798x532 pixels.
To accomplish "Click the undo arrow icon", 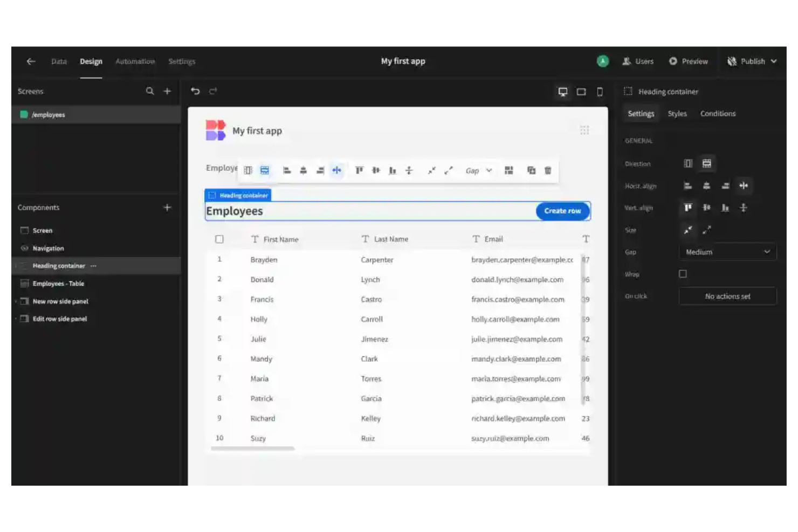I will [x=195, y=92].
